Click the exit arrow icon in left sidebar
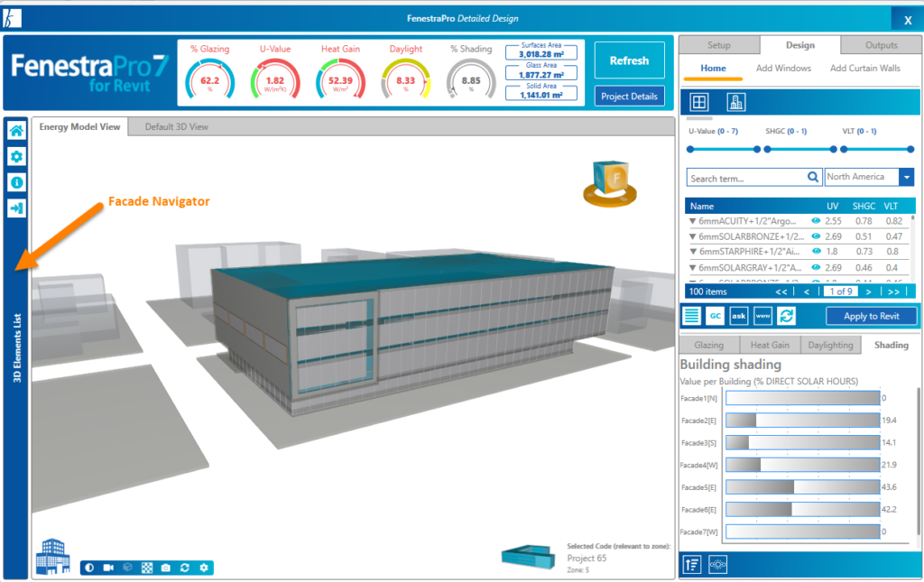Viewport: 924px width, 582px height. (x=16, y=208)
